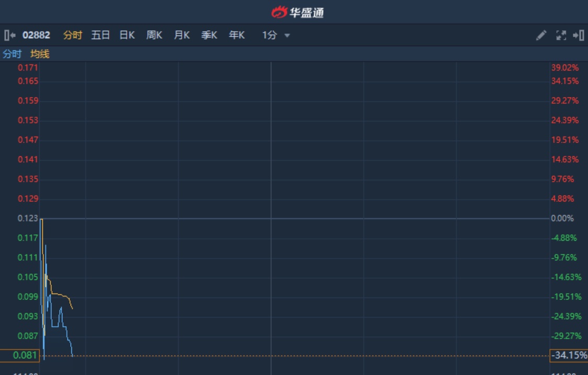Click the 39.02% top percent label
This screenshot has height=375, width=588.
(x=565, y=67)
